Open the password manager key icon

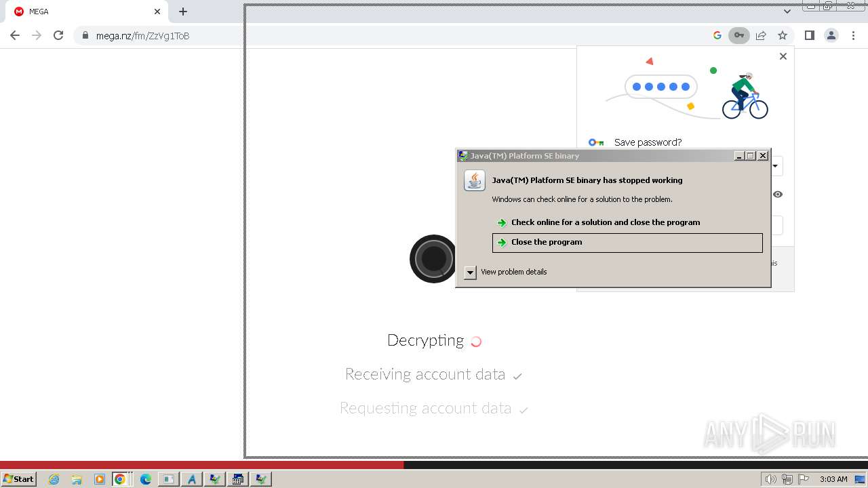(x=739, y=35)
